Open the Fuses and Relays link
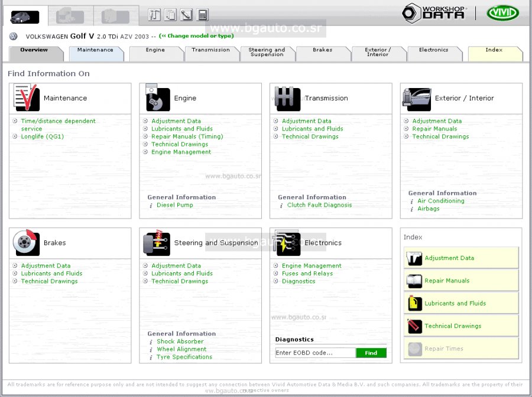 click(307, 274)
